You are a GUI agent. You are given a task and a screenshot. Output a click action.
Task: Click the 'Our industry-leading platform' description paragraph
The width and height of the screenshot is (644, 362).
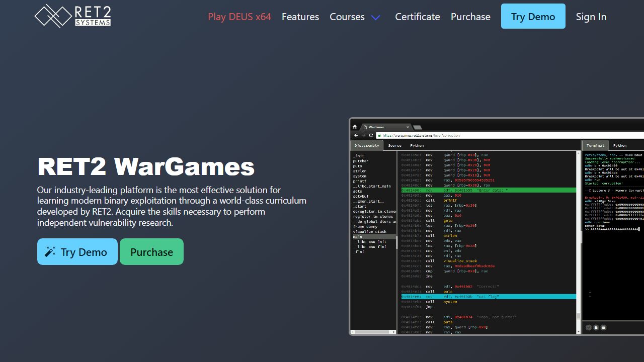coord(172,206)
